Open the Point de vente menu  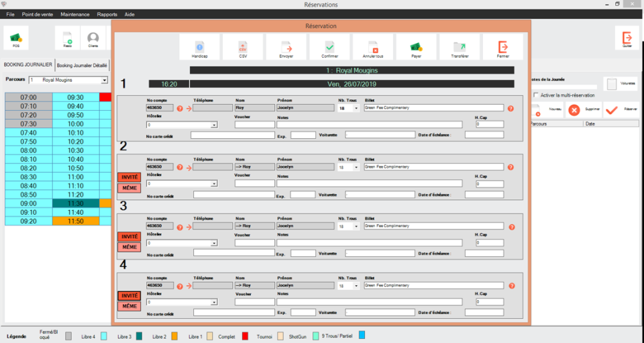click(38, 14)
